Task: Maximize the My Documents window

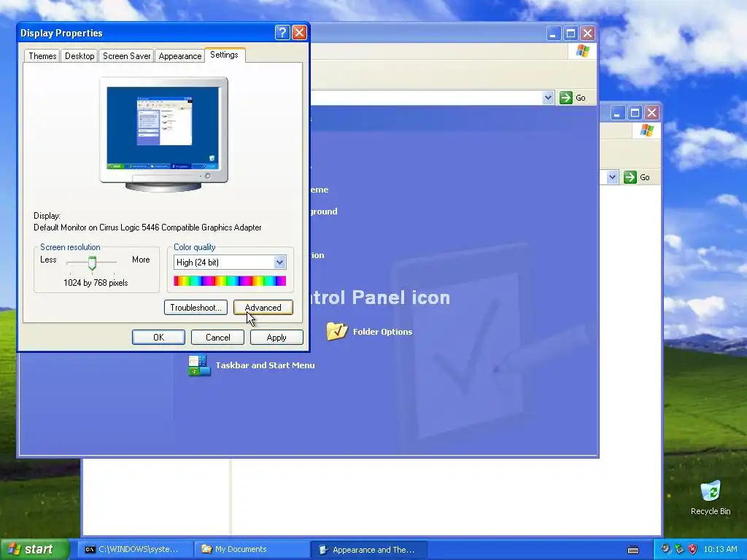Action: click(x=635, y=113)
